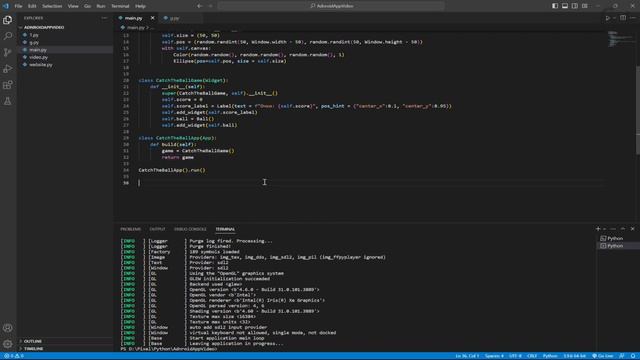Open the File menu

(x=18, y=6)
